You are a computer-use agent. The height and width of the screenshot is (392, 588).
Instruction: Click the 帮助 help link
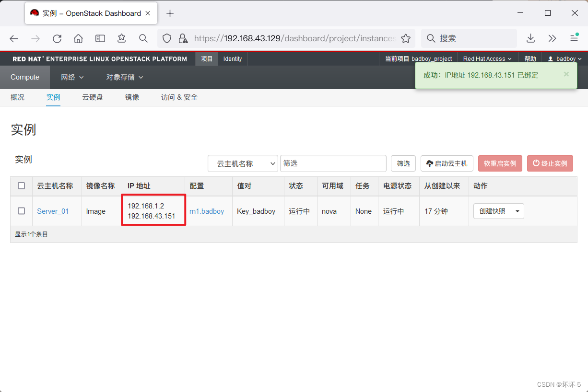click(x=530, y=59)
